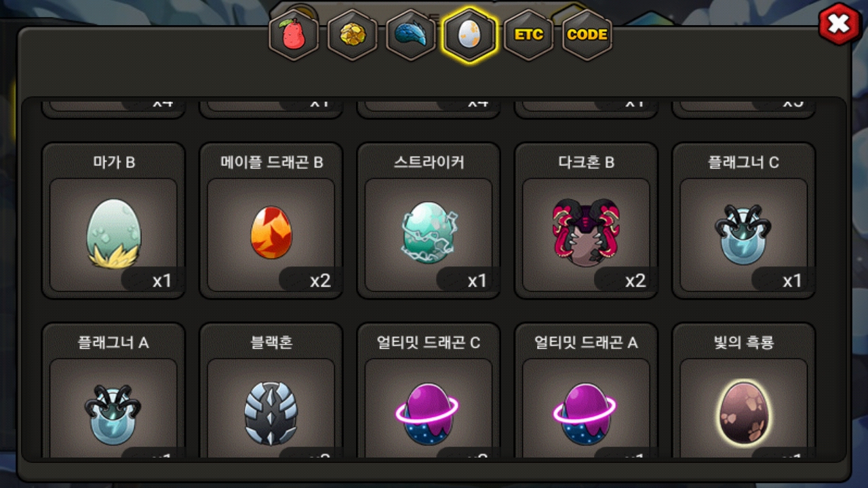Viewport: 868px width, 488px height.
Task: Select the egg inventory tab
Action: (x=469, y=35)
